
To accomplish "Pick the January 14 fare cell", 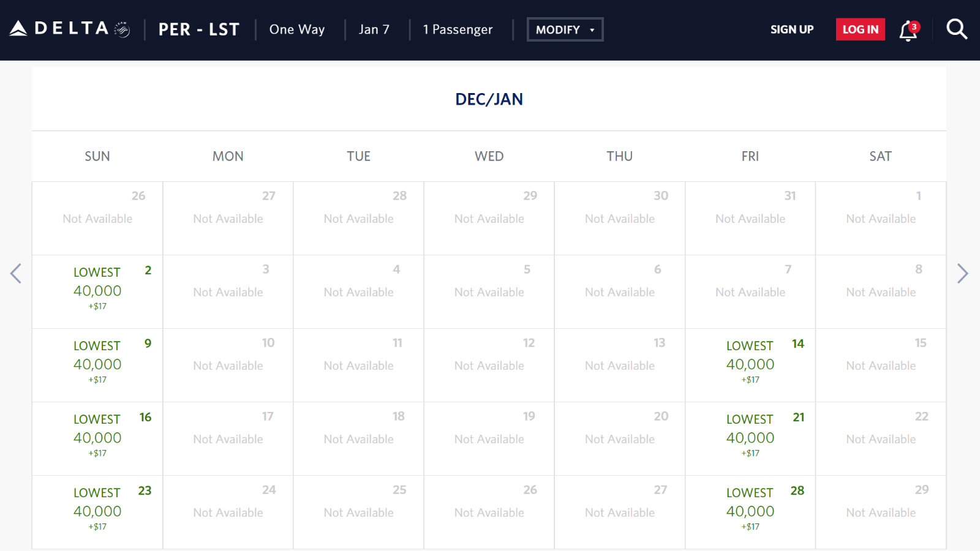I will pos(750,365).
